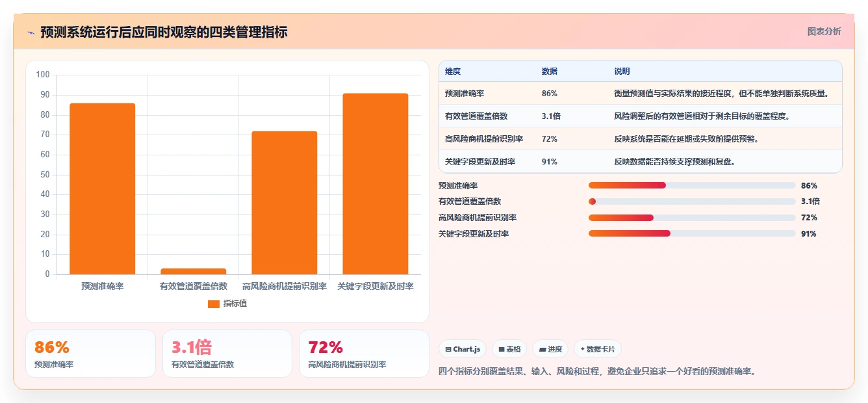868x403 pixels.
Task: Select the 表格 tag chip
Action: [509, 349]
